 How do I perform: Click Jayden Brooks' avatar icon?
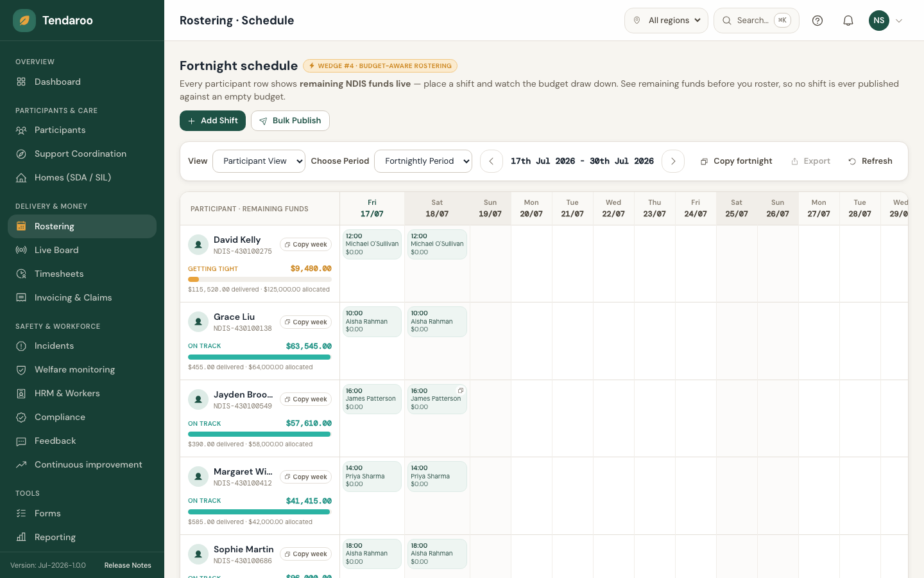tap(198, 399)
